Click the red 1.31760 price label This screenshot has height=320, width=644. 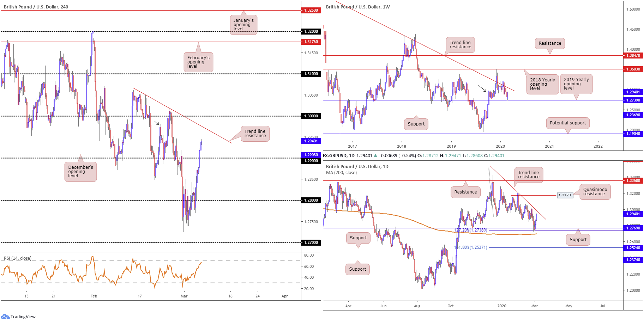(311, 42)
